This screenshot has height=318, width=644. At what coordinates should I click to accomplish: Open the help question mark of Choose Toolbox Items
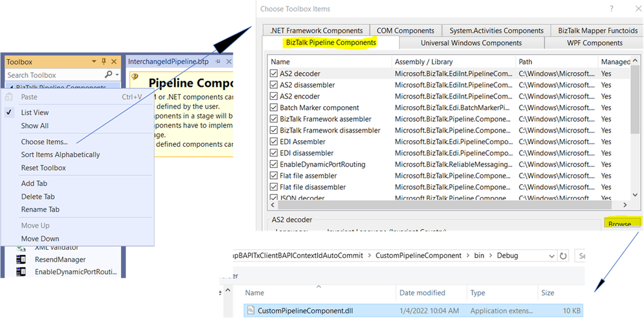click(x=612, y=8)
